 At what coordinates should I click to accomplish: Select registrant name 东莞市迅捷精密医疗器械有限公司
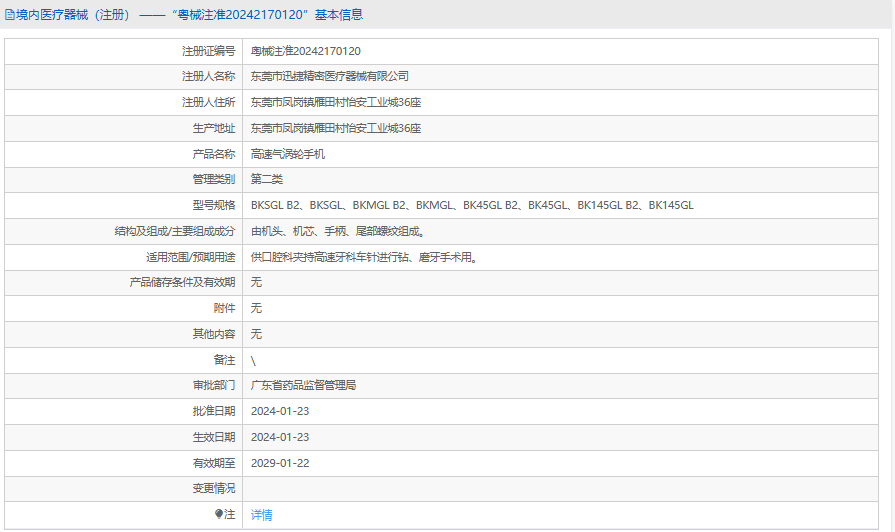pos(329,76)
